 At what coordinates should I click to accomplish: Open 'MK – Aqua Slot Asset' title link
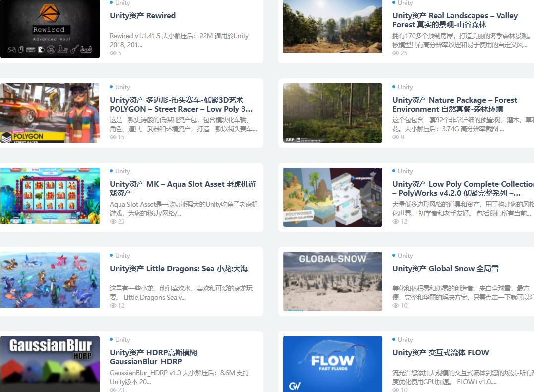(x=183, y=188)
